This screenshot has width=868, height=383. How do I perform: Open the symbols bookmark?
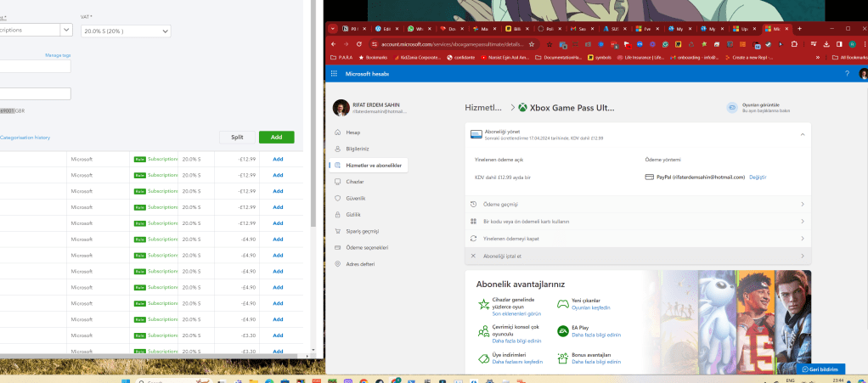[x=600, y=57]
